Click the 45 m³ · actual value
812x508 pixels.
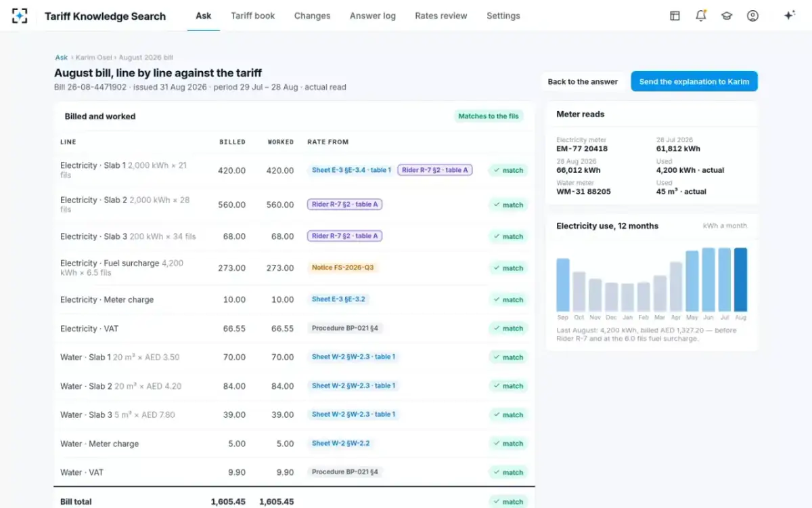pyautogui.click(x=681, y=192)
